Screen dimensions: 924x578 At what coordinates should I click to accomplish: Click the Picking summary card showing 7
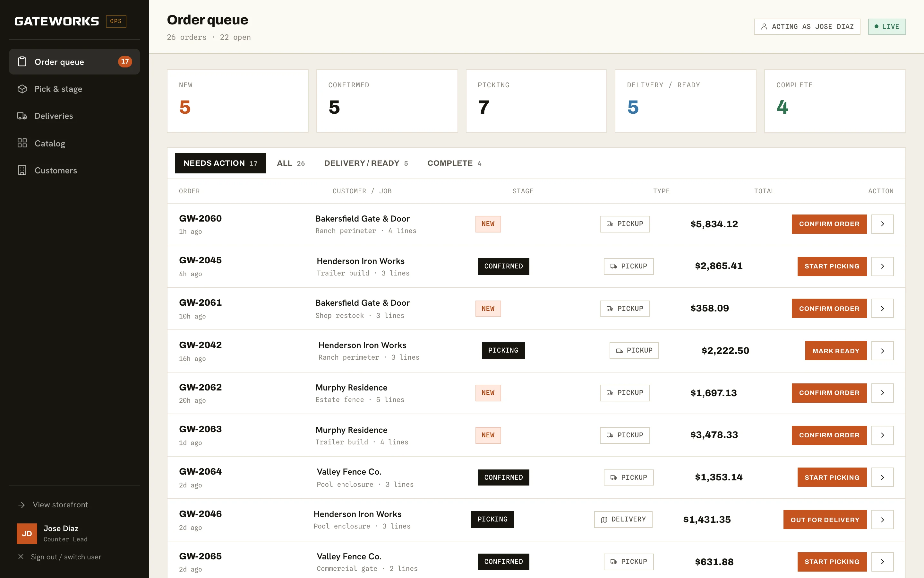(x=536, y=101)
